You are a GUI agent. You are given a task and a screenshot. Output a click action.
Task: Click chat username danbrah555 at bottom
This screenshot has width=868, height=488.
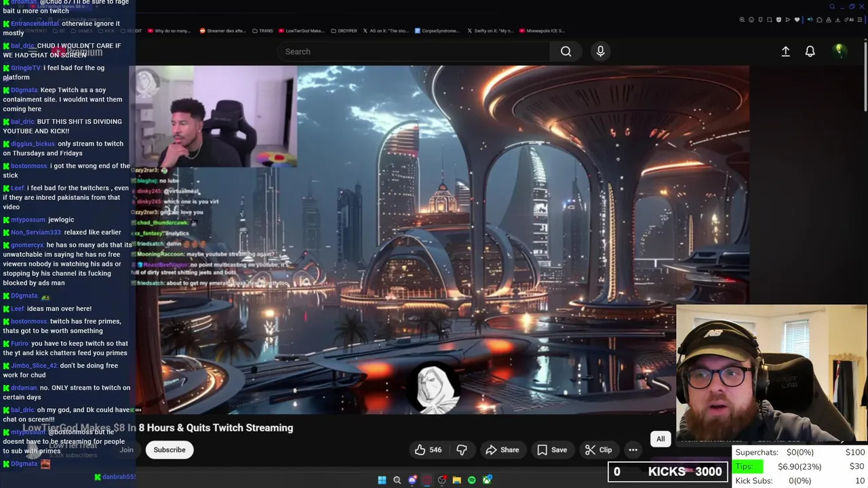coord(119,477)
